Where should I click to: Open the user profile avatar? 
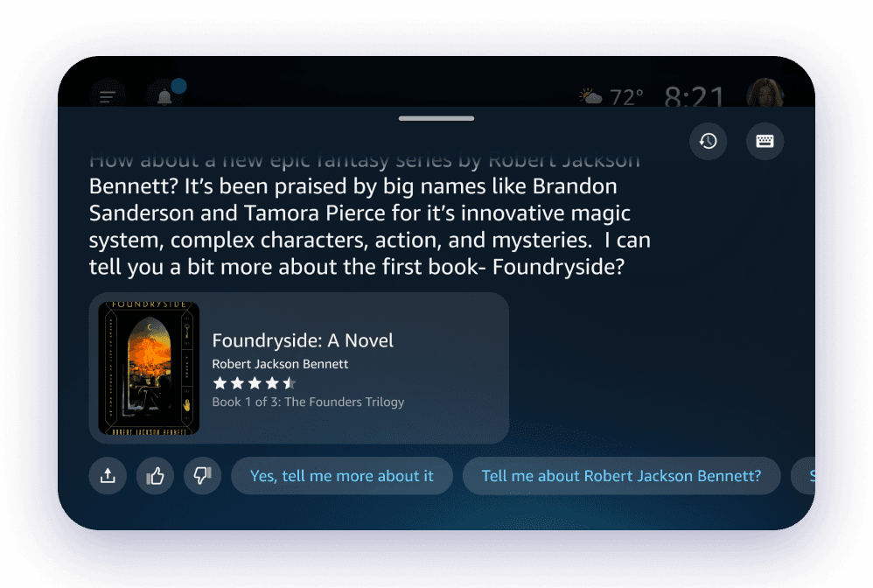click(x=766, y=93)
